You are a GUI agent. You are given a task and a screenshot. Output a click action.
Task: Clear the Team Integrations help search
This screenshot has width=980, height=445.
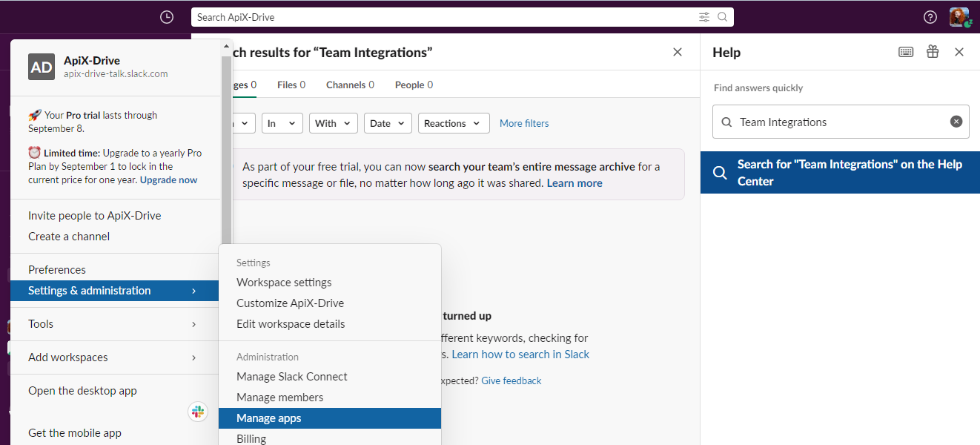[956, 122]
